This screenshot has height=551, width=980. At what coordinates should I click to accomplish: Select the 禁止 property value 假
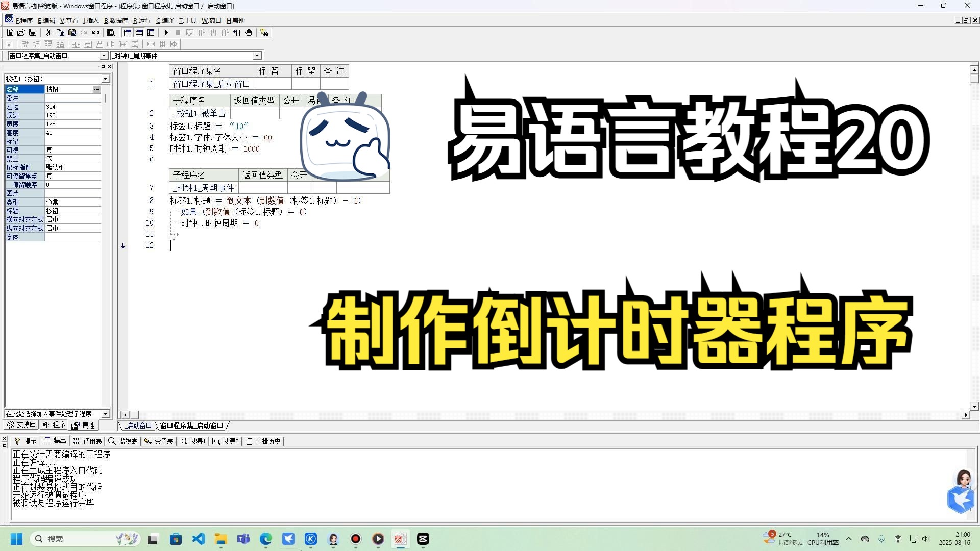click(73, 159)
